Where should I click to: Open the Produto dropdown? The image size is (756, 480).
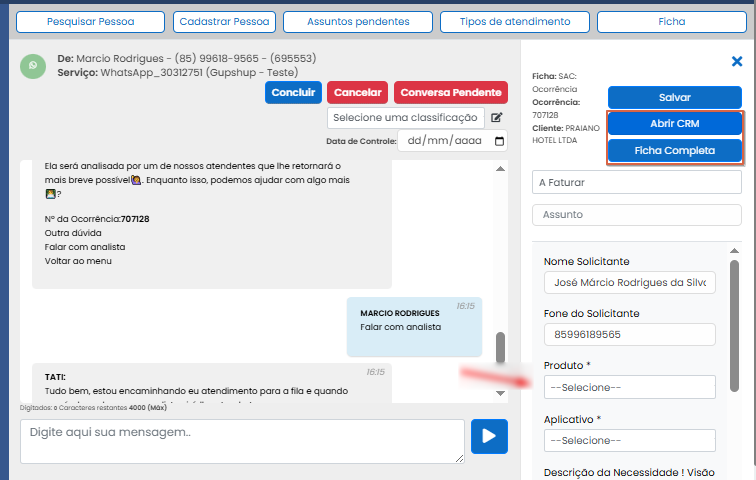point(629,387)
